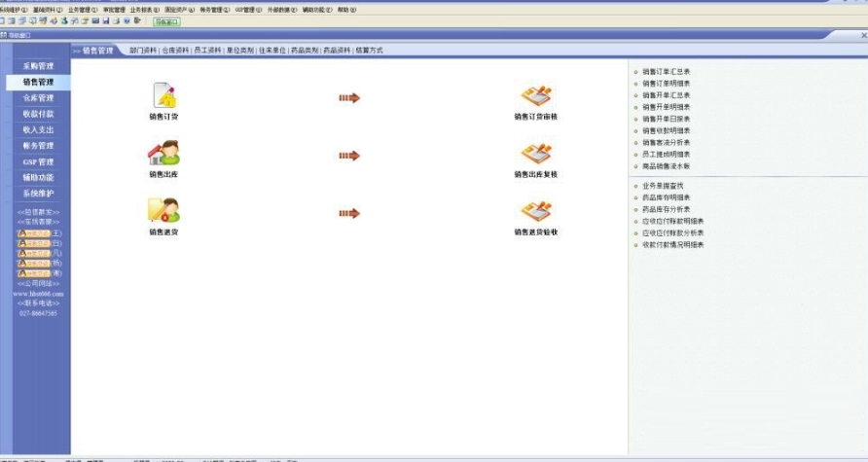Open the 基础资料 menu
This screenshot has width=868, height=462.
coord(48,10)
